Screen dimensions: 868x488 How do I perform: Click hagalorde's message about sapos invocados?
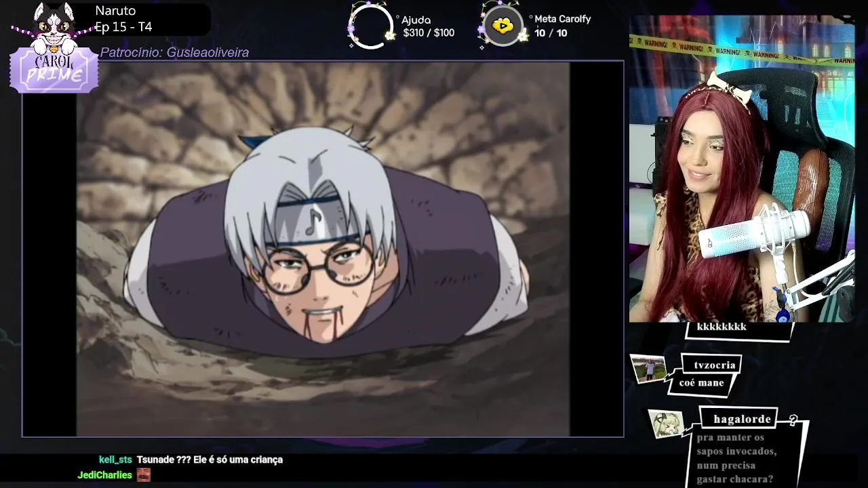pyautogui.click(x=736, y=459)
